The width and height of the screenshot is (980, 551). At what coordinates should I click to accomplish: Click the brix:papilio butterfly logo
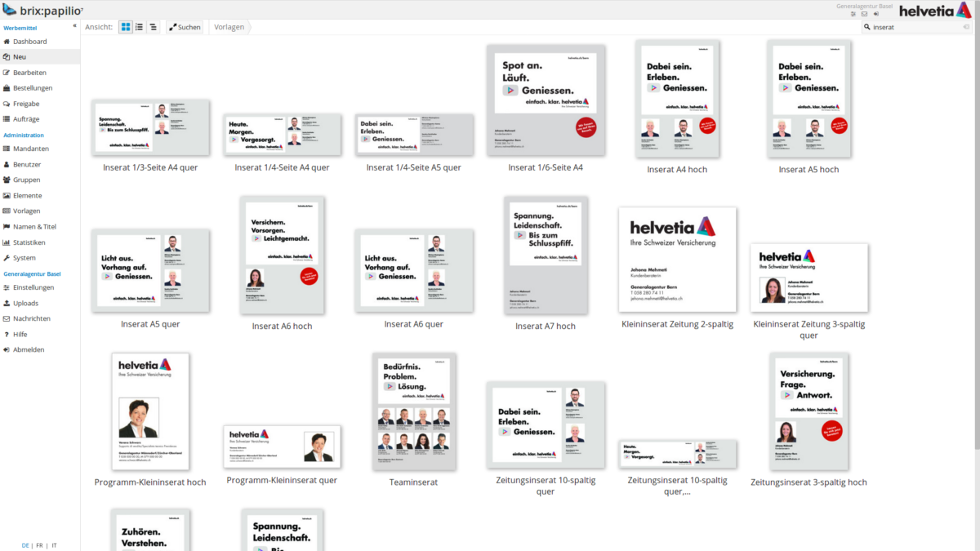tap(9, 10)
